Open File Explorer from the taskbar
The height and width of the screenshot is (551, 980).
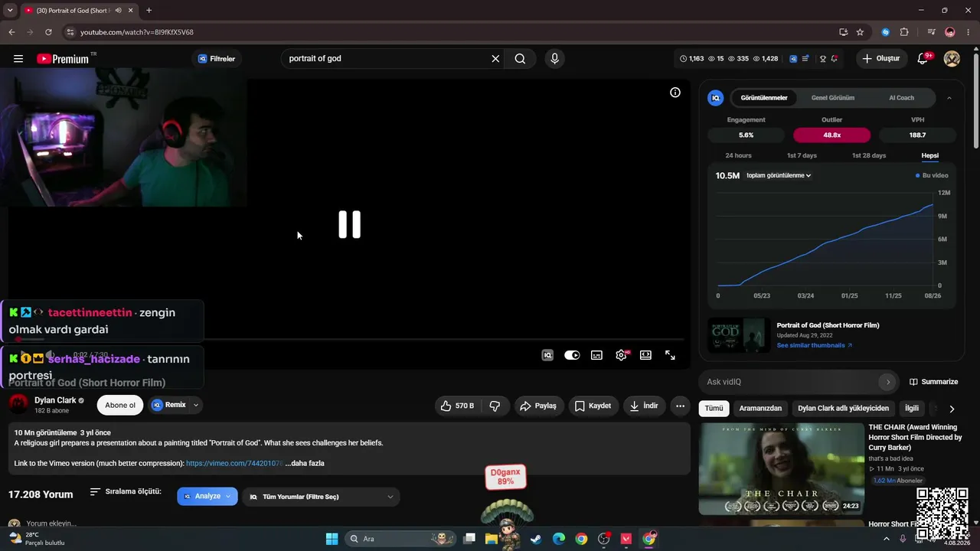pos(492,539)
